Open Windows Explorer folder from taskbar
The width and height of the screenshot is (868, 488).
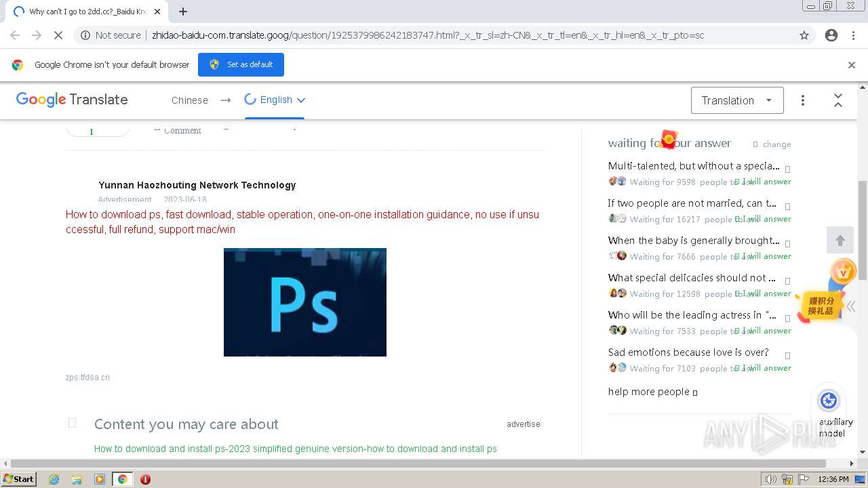tap(77, 479)
